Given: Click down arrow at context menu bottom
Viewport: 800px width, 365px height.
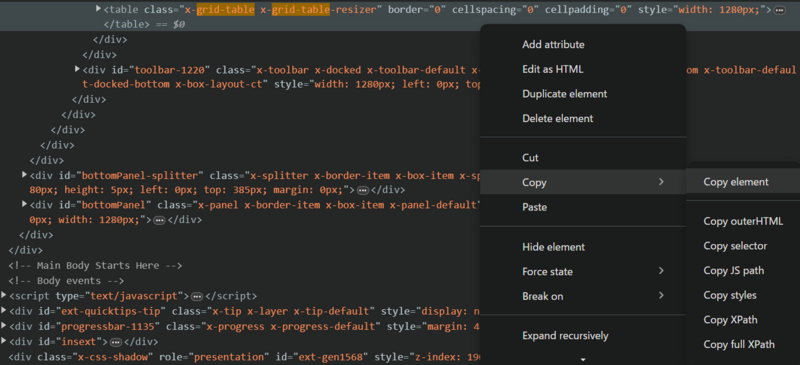Looking at the screenshot, I should [583, 359].
